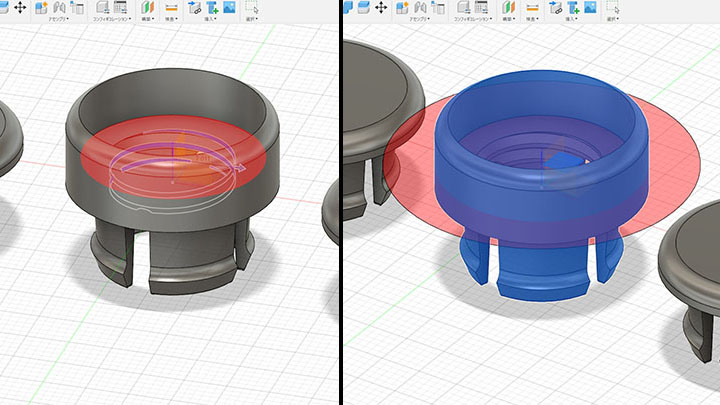720x405 pixels.
Task: Click the measure/inspect icon in right view
Action: pos(532,7)
